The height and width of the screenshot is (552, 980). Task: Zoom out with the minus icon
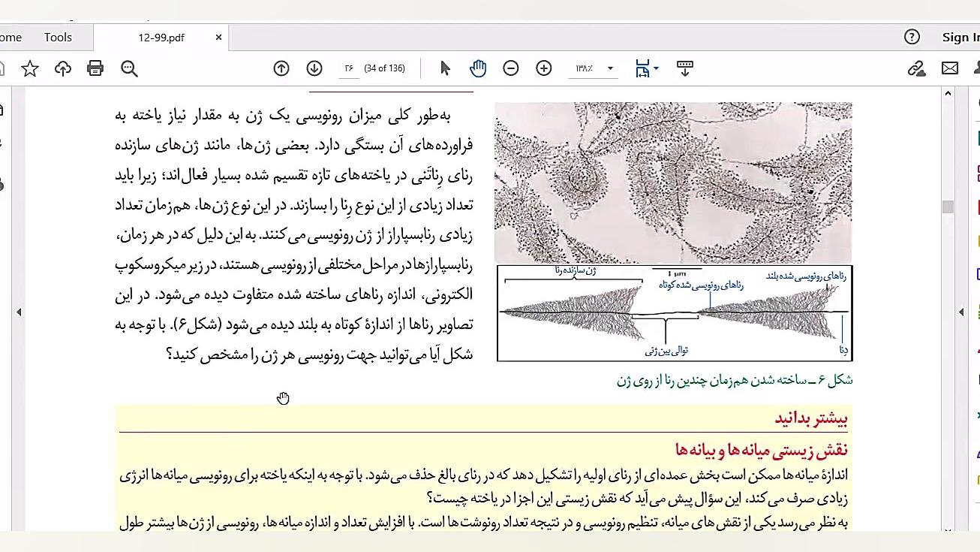click(x=511, y=68)
